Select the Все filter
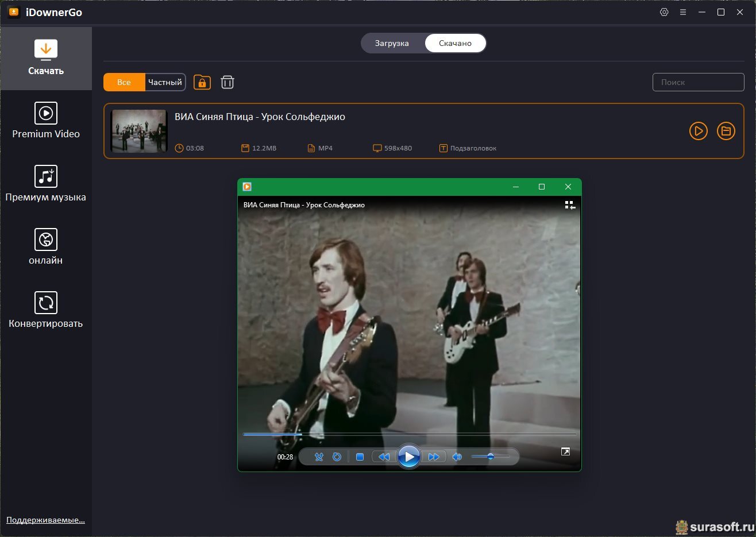This screenshot has width=756, height=537. 124,82
